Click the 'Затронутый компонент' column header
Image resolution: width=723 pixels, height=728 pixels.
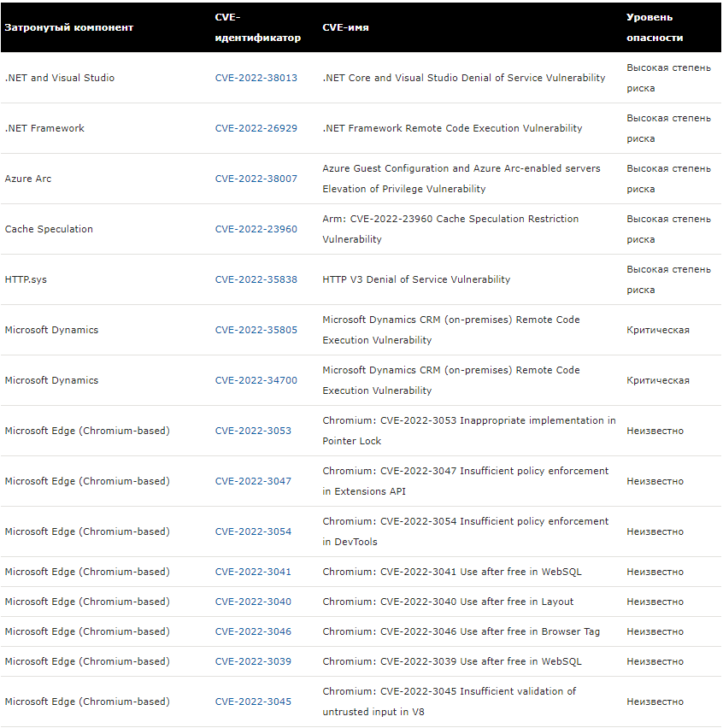coord(68,27)
